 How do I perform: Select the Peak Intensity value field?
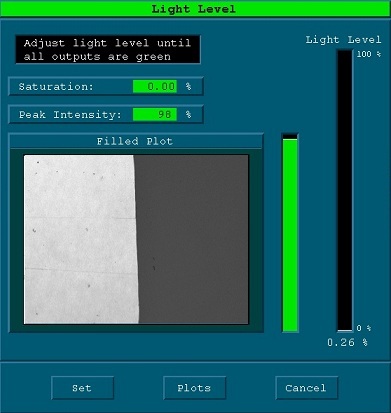(155, 115)
